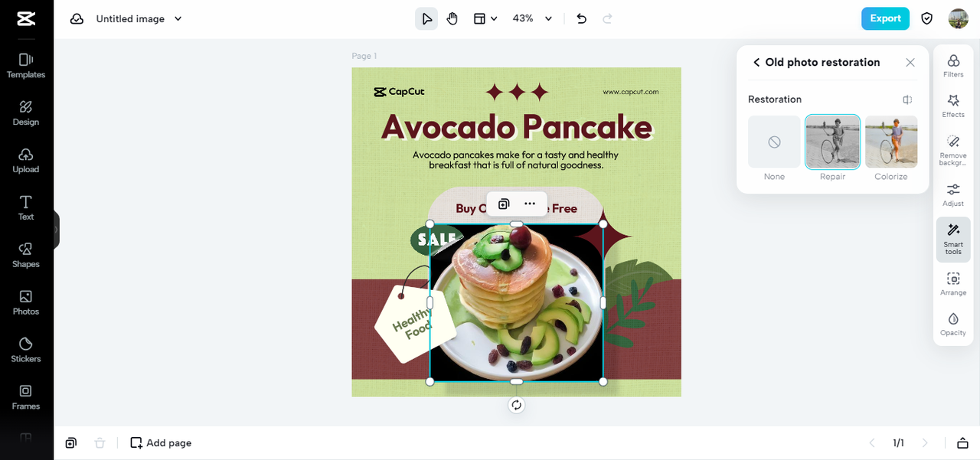Undo the last action

click(581, 18)
